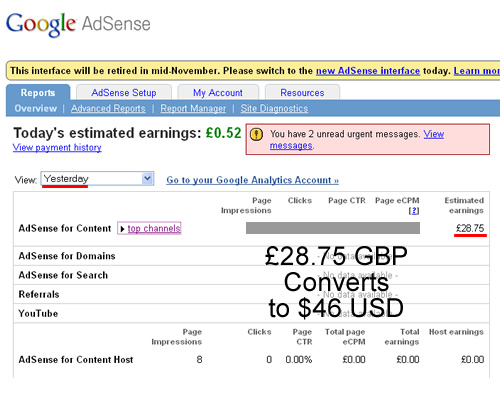Select the Overview sub-tab

(x=36, y=108)
